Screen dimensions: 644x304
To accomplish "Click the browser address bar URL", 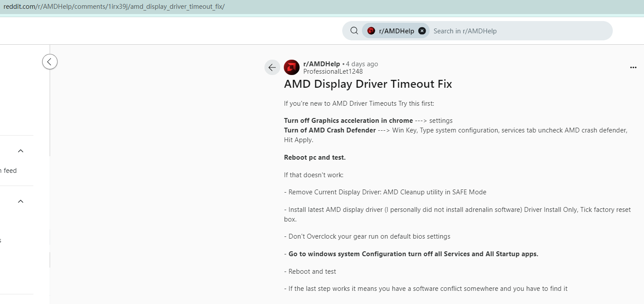I will pos(114,7).
